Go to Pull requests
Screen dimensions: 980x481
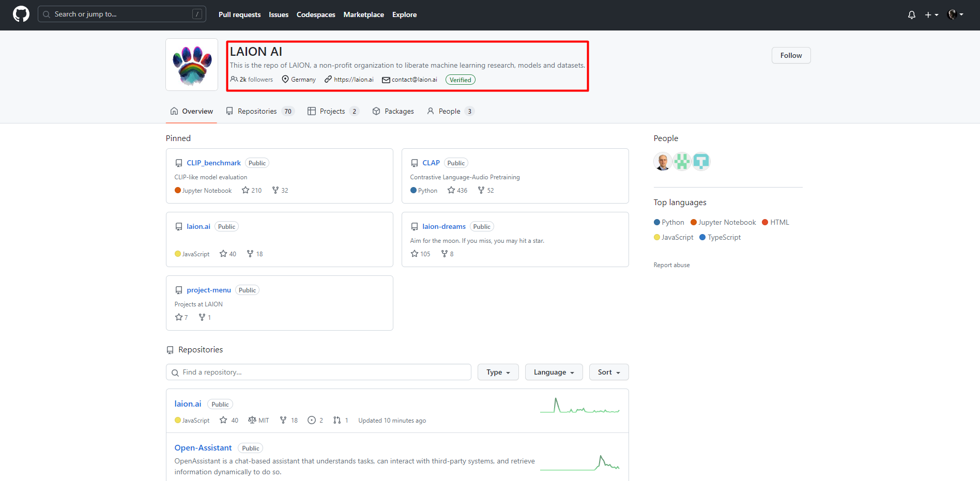pyautogui.click(x=239, y=14)
